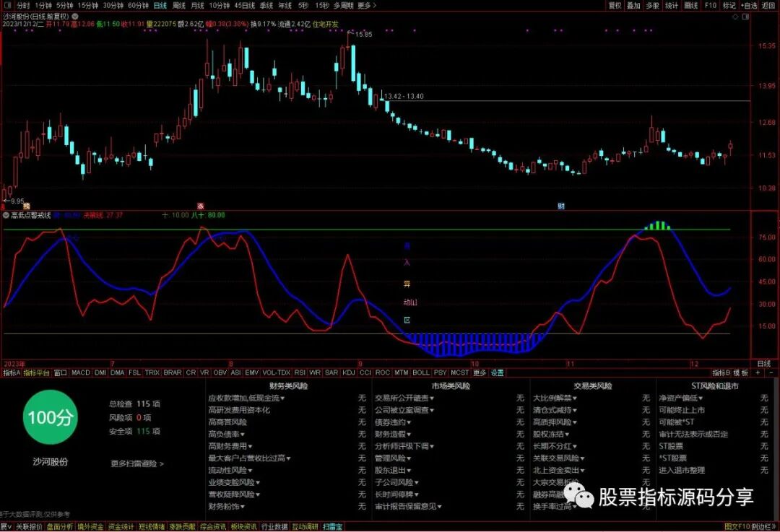Open the 盘面分析 bottom tab
Screen dimensions: 780x532
point(60,526)
